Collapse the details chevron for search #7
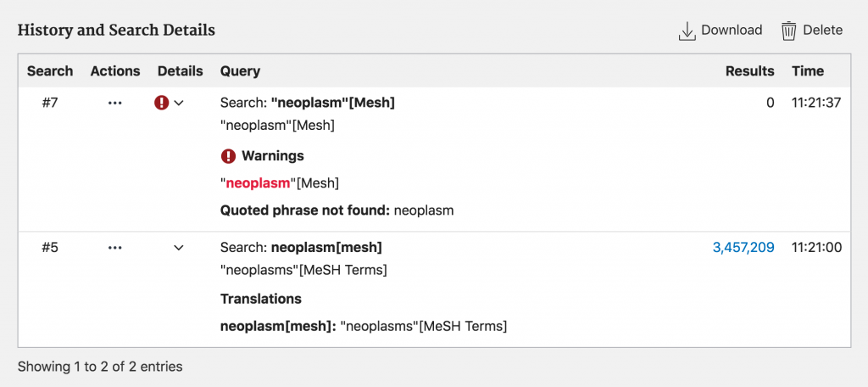The height and width of the screenshot is (387, 868). click(179, 104)
